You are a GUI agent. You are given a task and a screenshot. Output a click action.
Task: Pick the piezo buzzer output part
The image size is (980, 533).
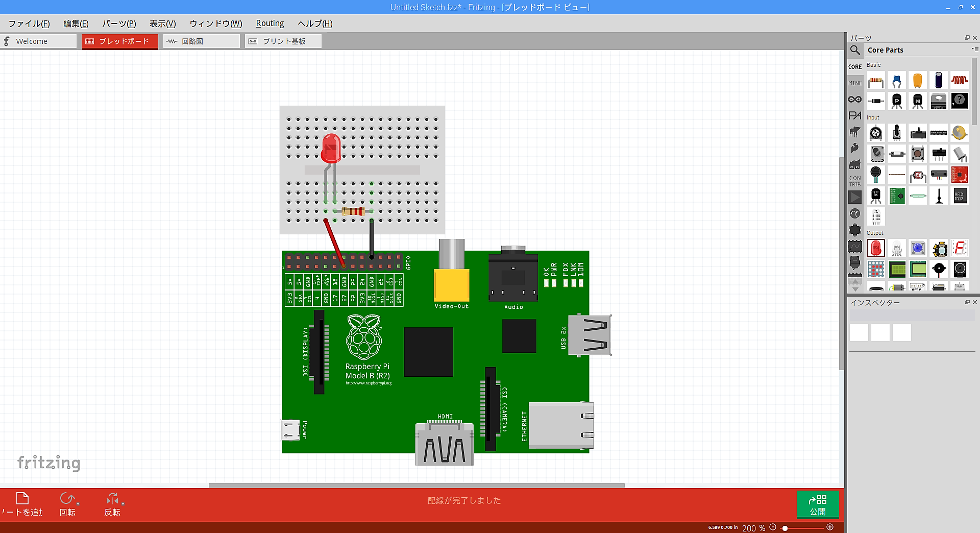click(939, 269)
